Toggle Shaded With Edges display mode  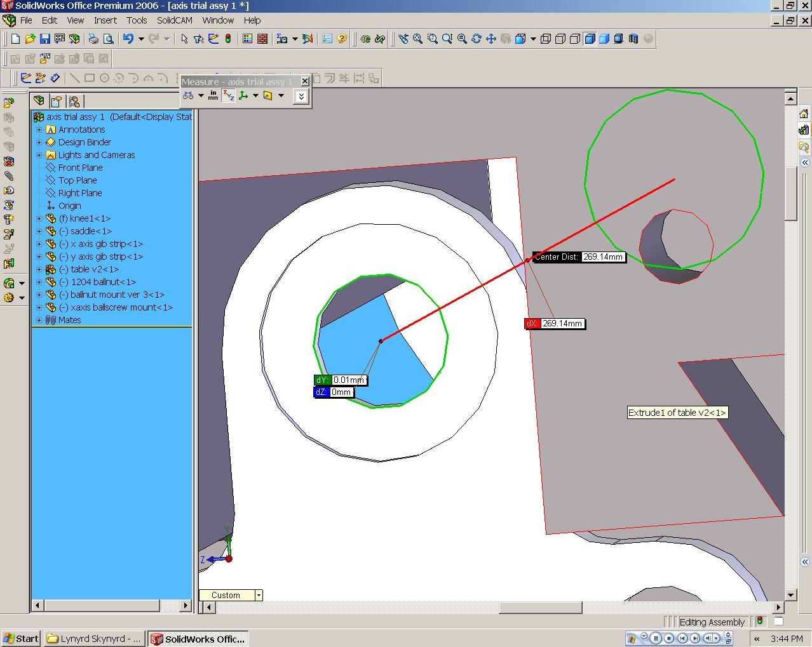[x=590, y=39]
